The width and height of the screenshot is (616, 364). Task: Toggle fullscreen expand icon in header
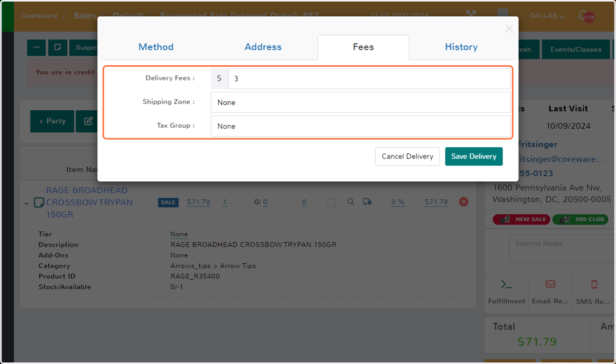pos(471,14)
